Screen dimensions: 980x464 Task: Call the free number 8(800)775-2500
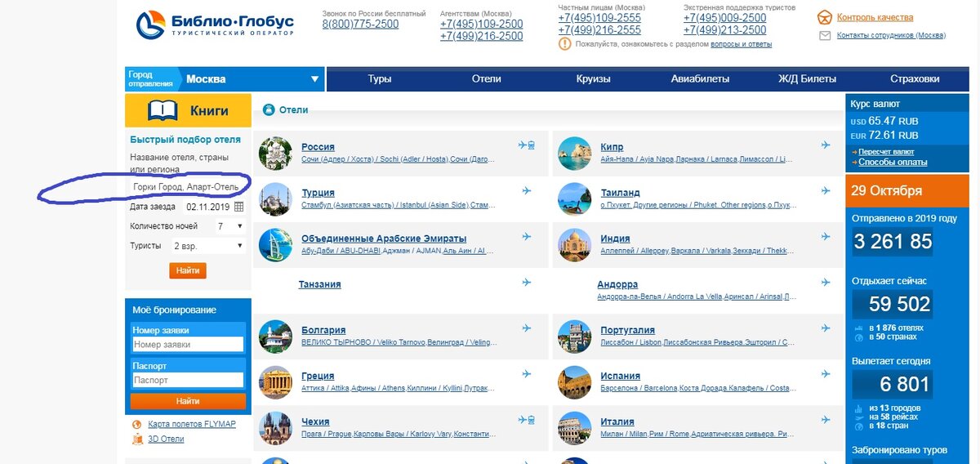(360, 25)
